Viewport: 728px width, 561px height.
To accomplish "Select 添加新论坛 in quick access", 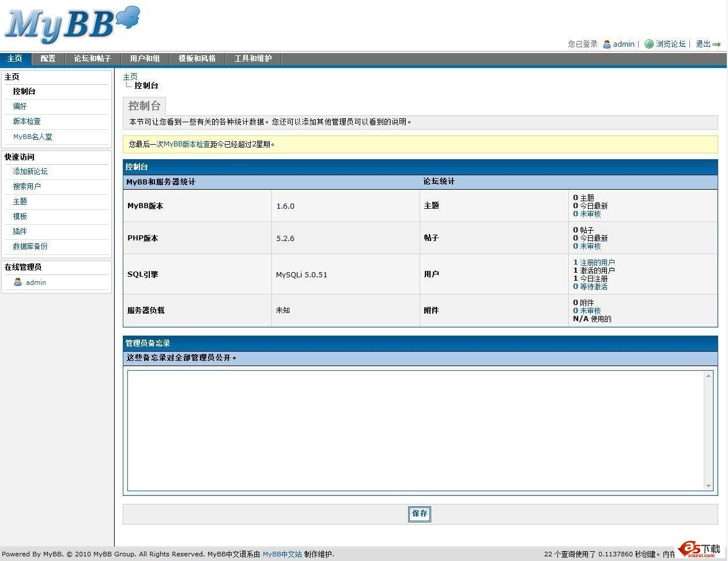I will click(31, 171).
